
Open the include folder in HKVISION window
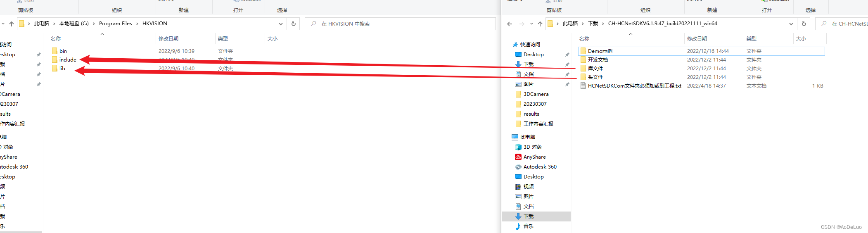(x=67, y=59)
